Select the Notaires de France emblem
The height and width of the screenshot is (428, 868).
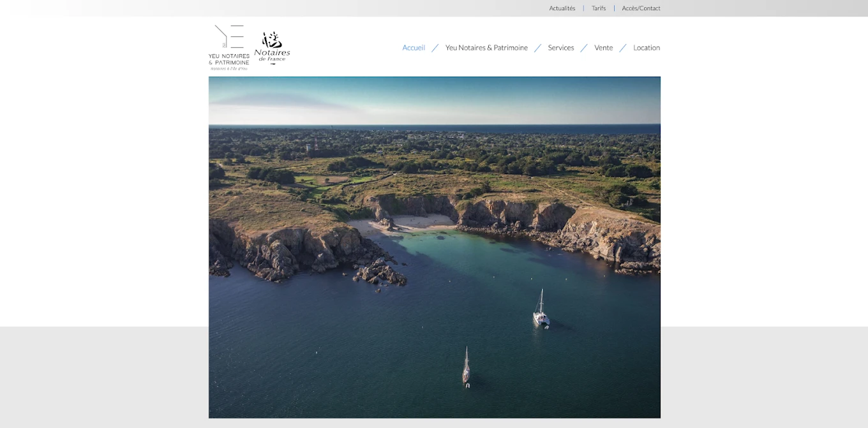(x=272, y=45)
